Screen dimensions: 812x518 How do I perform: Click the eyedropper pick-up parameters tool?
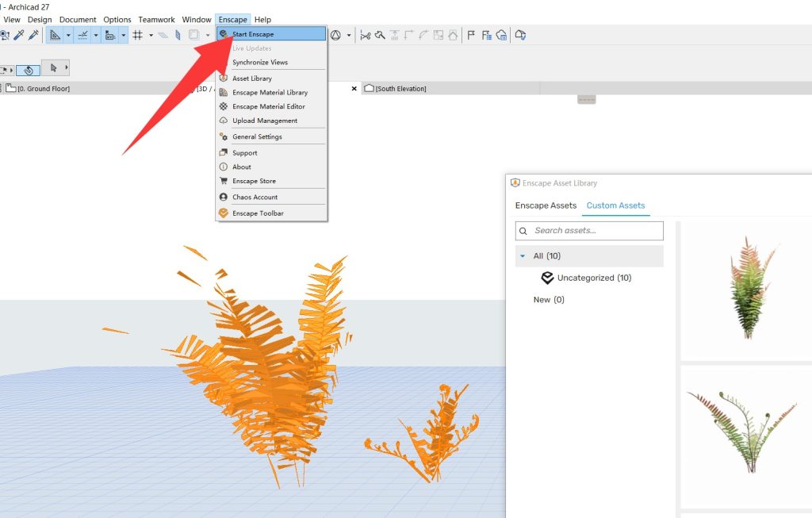[x=19, y=35]
